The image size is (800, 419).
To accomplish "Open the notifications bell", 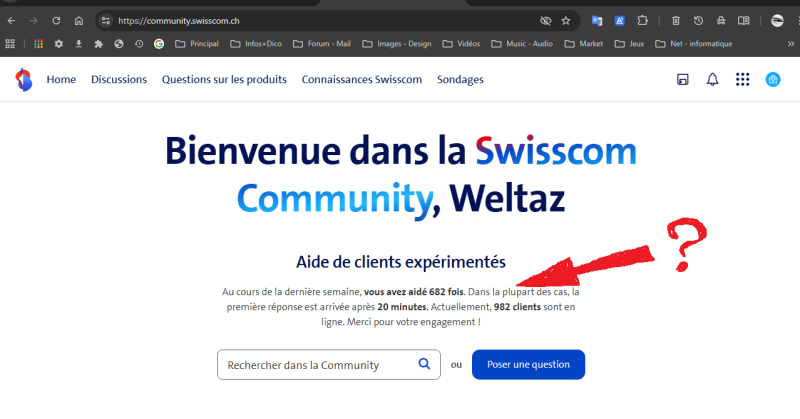I will point(712,80).
